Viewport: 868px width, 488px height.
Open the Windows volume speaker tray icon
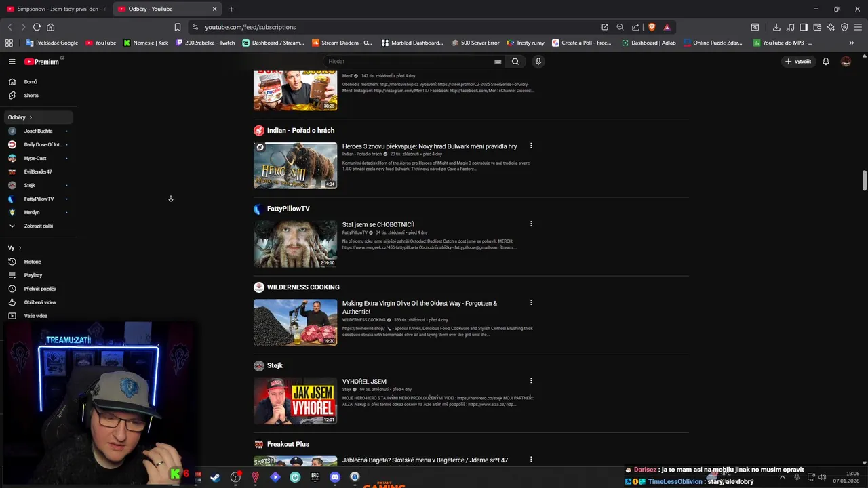823,477
